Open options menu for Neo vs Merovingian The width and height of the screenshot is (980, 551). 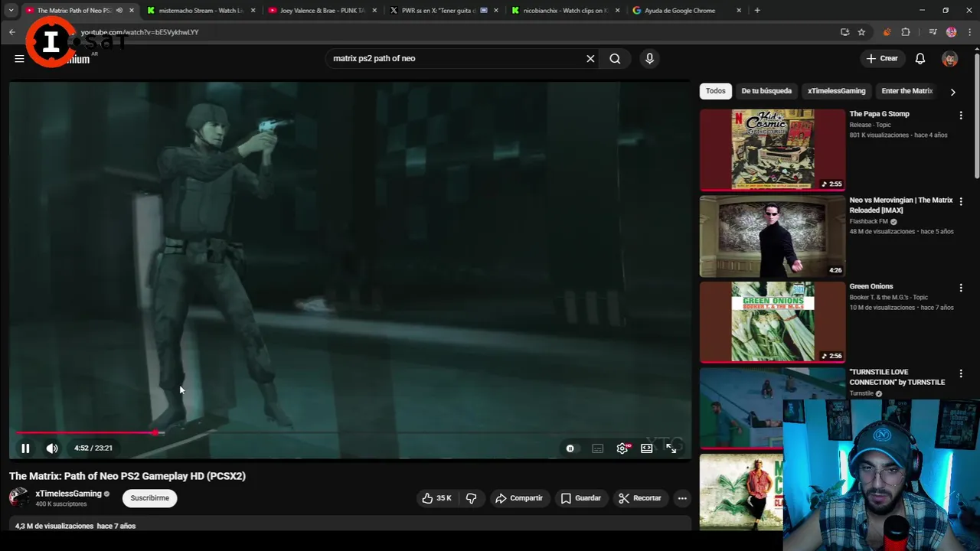(x=961, y=202)
